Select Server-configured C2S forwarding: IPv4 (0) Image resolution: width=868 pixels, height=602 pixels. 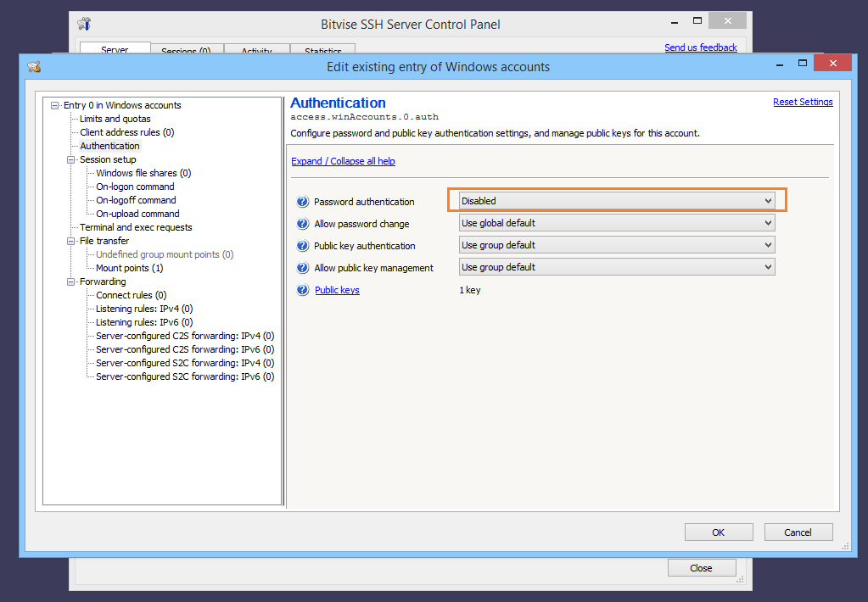[185, 336]
